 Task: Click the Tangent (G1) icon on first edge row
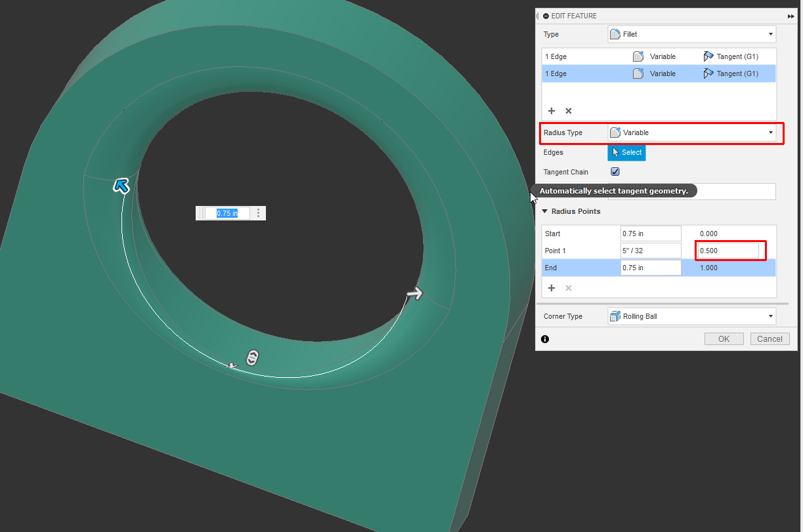[x=708, y=56]
